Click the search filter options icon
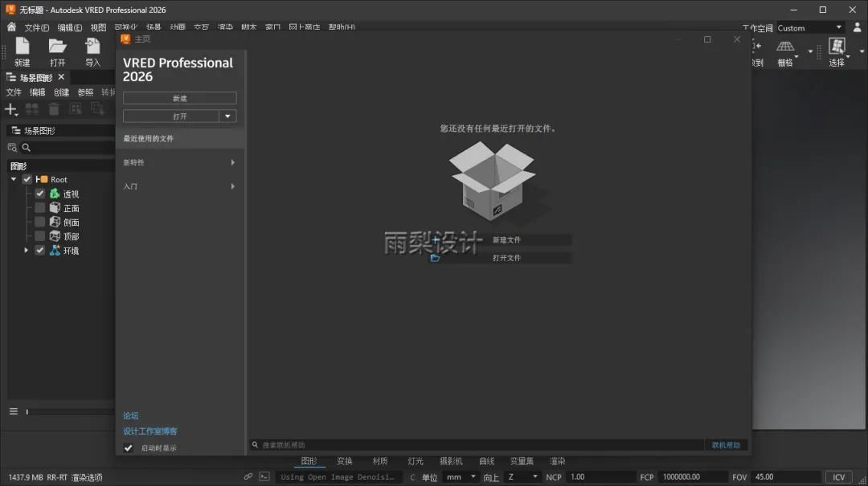The image size is (868, 486). coord(12,147)
